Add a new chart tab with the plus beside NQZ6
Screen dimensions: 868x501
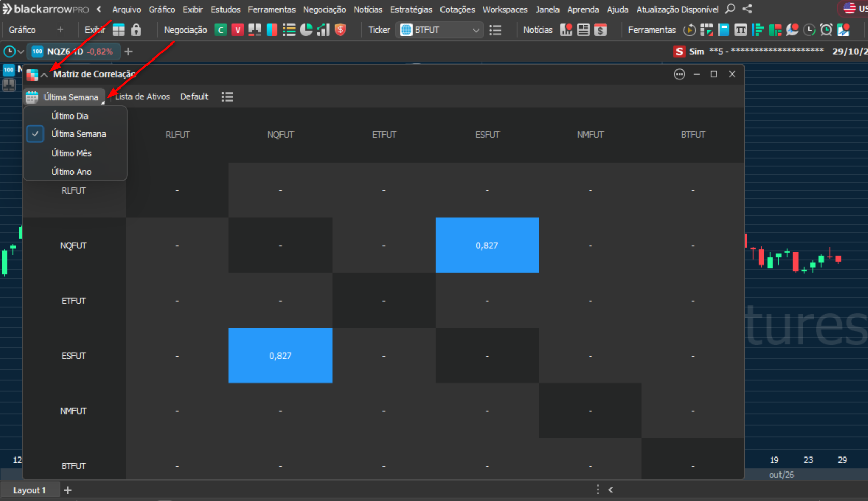(x=128, y=52)
